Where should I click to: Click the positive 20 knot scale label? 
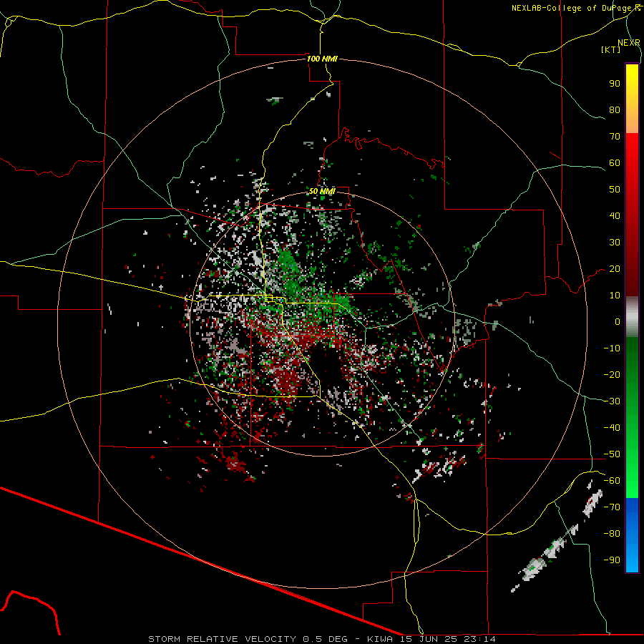point(615,269)
